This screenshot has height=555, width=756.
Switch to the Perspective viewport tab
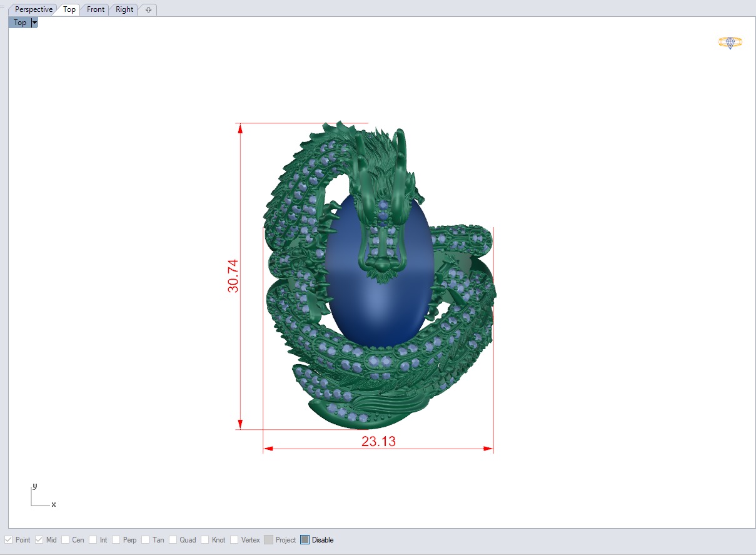tap(34, 9)
